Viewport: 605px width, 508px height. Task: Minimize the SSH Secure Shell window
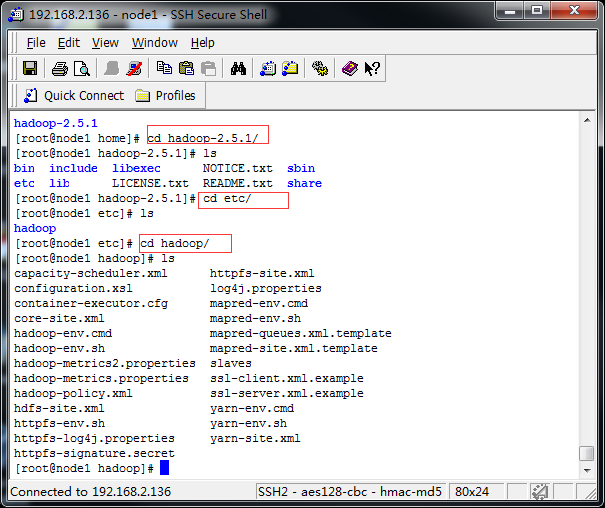(x=510, y=11)
